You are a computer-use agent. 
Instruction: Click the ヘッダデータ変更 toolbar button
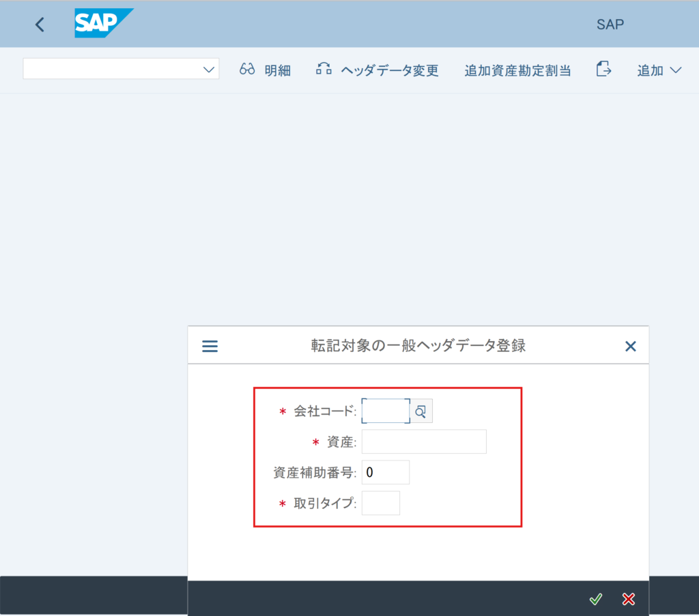(377, 70)
